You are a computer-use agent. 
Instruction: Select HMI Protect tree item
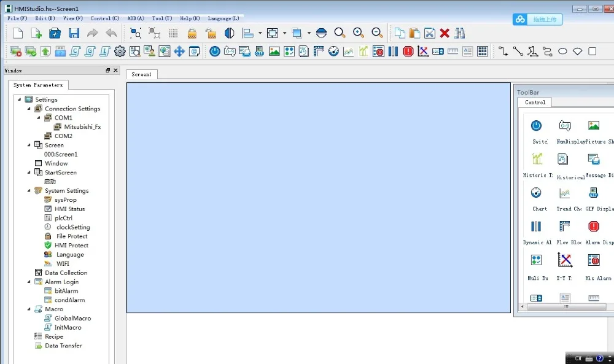[x=71, y=245]
